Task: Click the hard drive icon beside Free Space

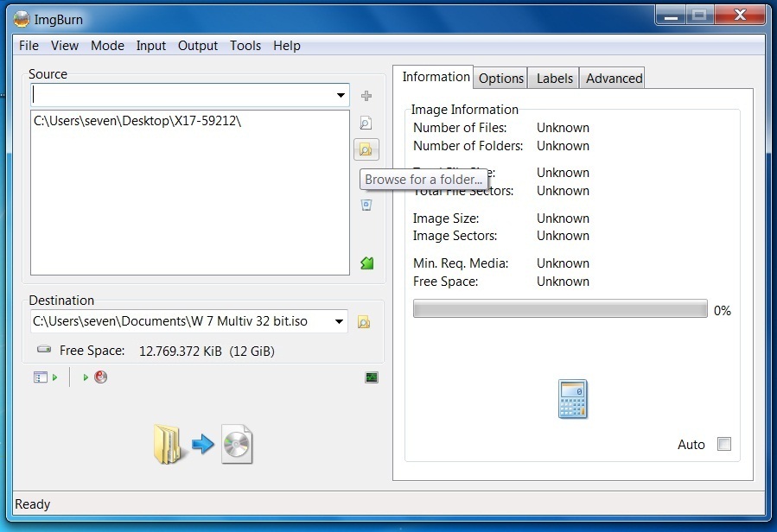Action: (44, 349)
